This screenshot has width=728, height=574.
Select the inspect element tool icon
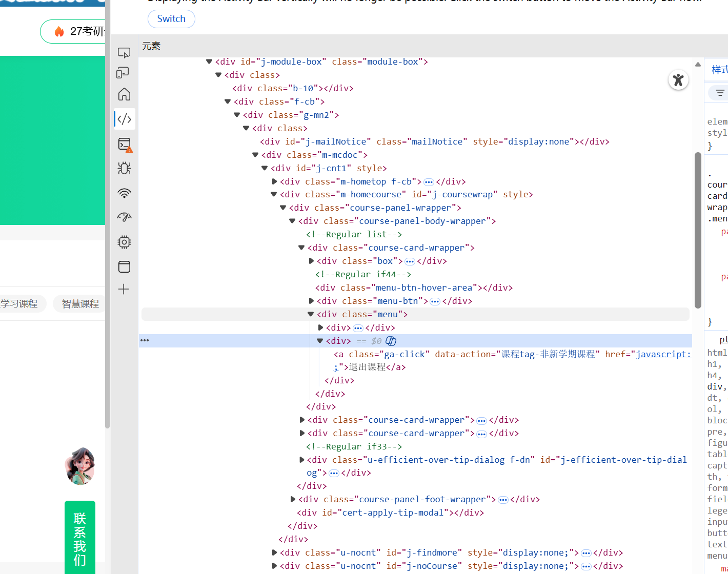124,53
